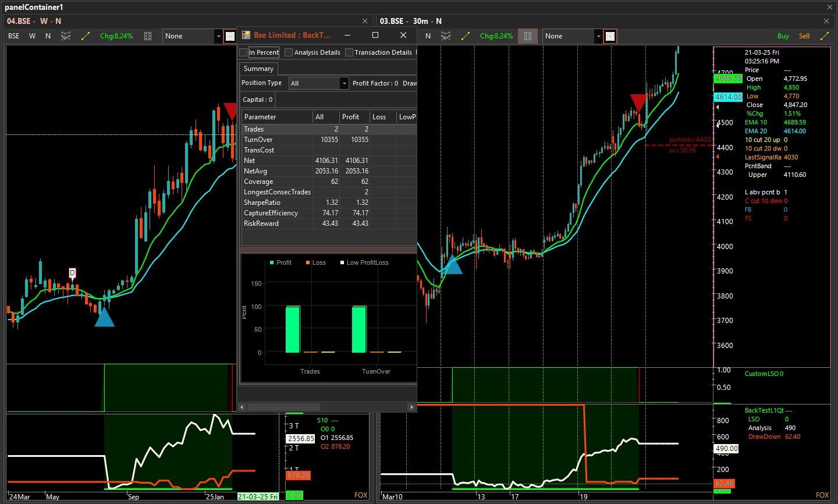Click the red down-arrow sell signal on 30m chart
The height and width of the screenshot is (504, 838).
[x=639, y=102]
